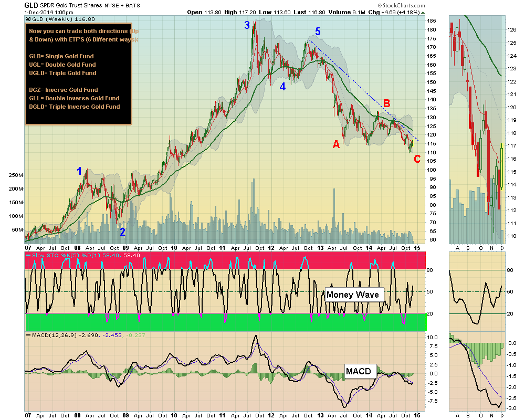525x420 pixels.
Task: Click the '08' year label under price chart
Action: coord(77,248)
